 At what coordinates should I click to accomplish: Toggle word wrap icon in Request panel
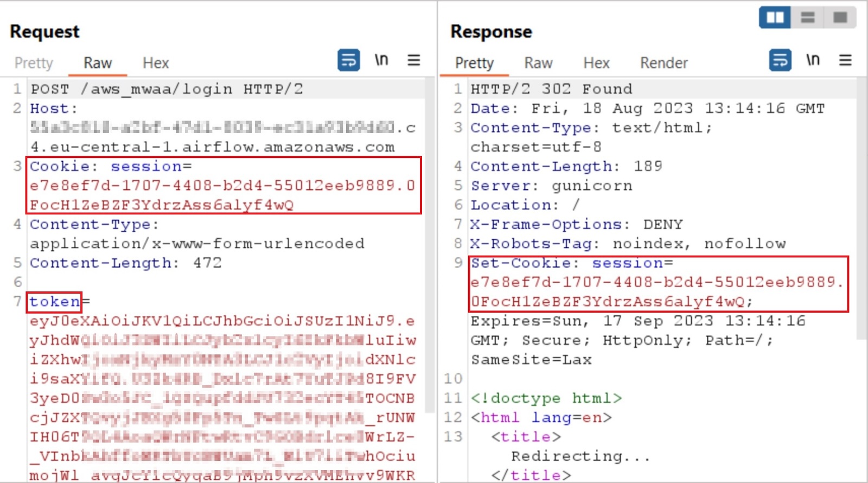click(348, 60)
